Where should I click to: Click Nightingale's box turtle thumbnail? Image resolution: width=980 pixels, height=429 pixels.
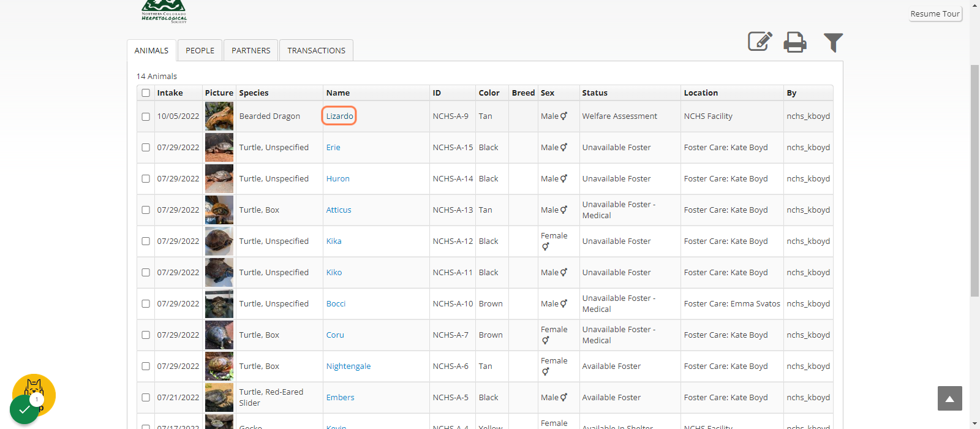click(219, 366)
